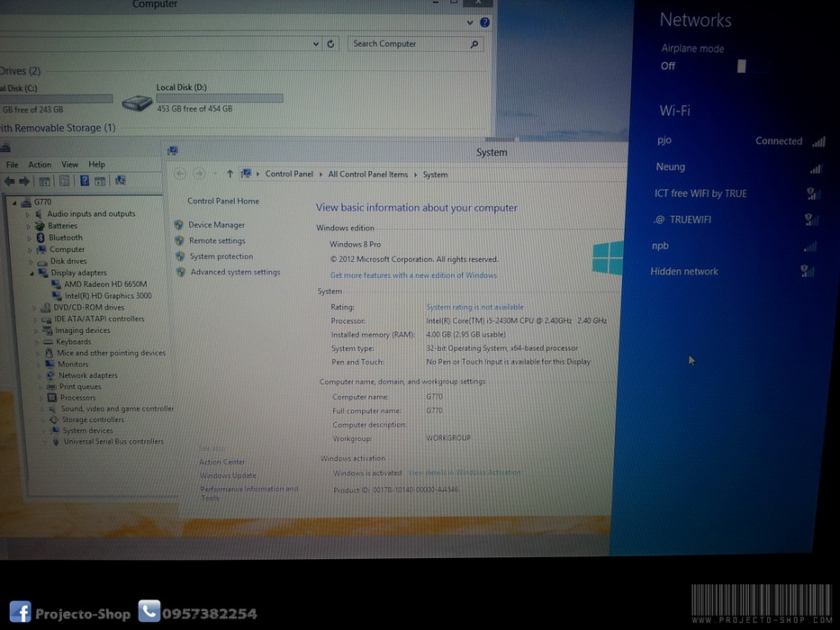Expand Audio inputs and outputs node
840x630 pixels.
(x=27, y=214)
